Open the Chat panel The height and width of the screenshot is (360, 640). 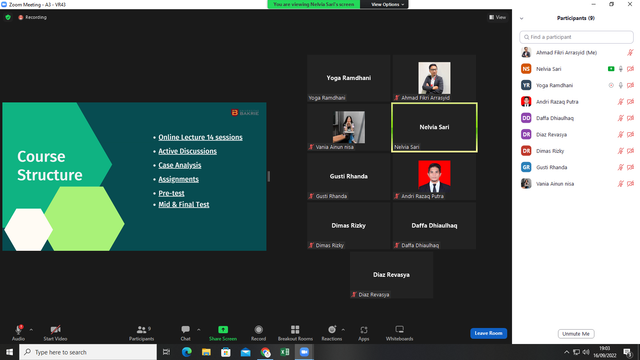(x=185, y=333)
